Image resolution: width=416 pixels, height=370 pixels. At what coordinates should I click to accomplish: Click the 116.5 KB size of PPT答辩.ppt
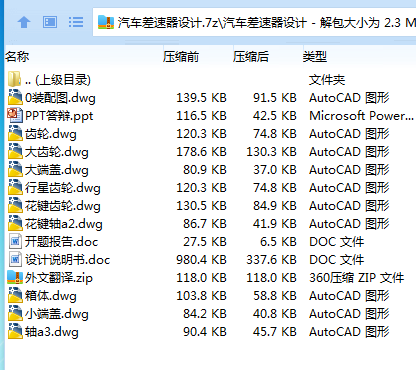click(201, 116)
